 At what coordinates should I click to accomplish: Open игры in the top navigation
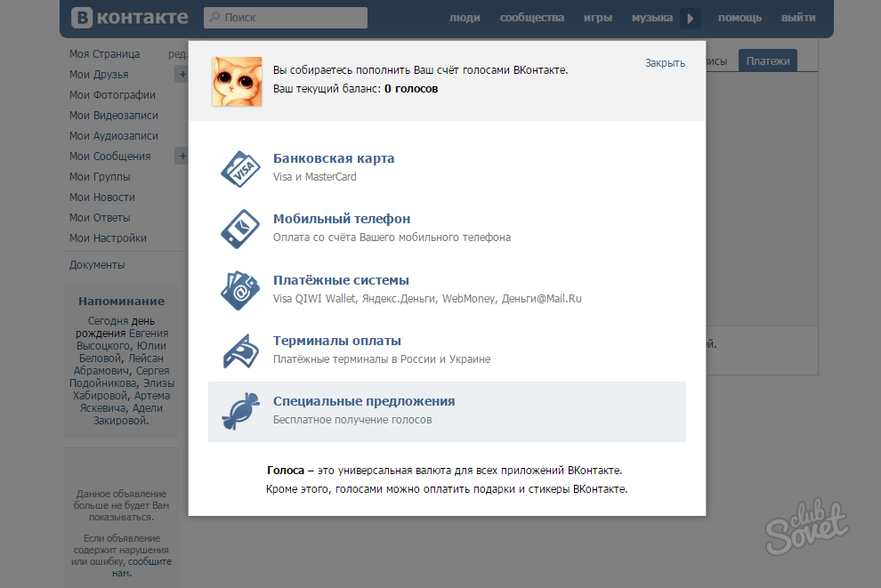pyautogui.click(x=598, y=18)
